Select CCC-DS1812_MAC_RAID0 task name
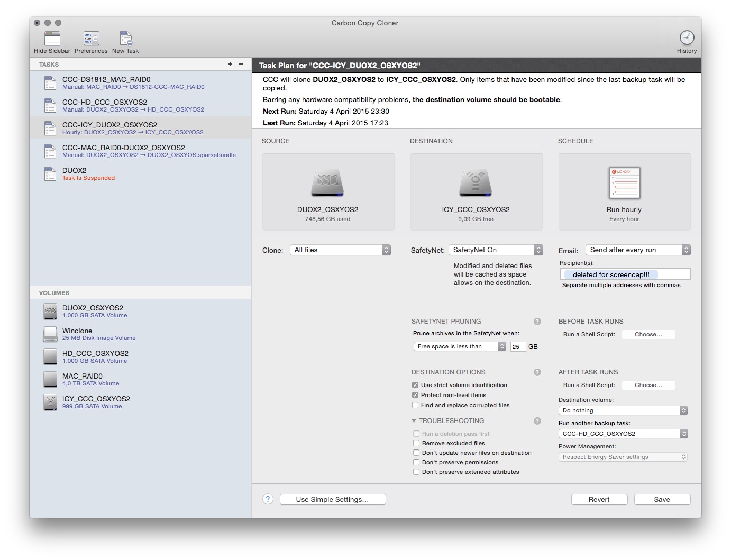Viewport: 731px width, 560px height. point(106,79)
